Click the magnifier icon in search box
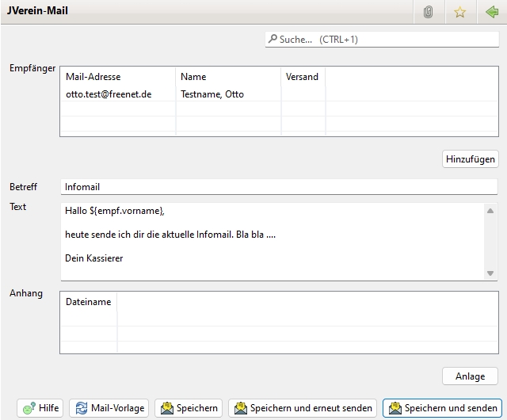This screenshot has height=420, width=507. [273, 39]
